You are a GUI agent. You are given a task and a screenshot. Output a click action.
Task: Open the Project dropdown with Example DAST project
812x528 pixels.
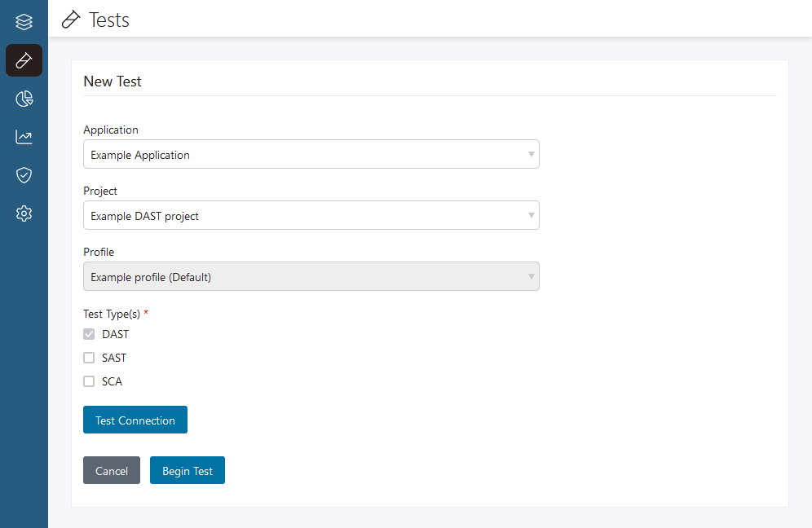(311, 216)
